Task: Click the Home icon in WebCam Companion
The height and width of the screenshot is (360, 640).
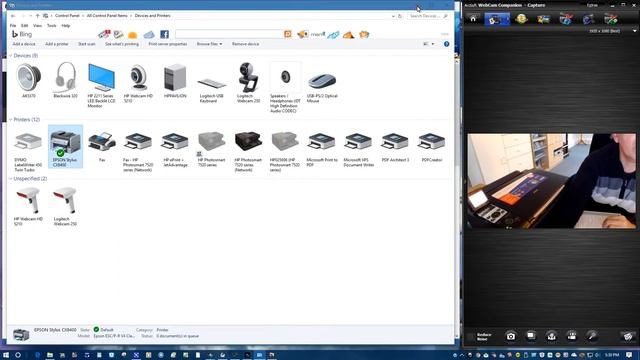Action: (473, 19)
